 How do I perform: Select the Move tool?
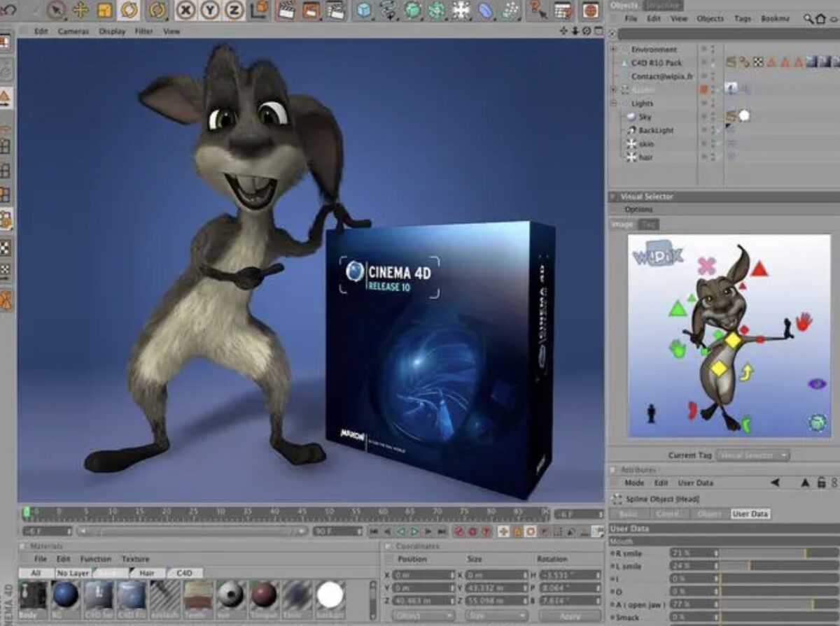80,9
